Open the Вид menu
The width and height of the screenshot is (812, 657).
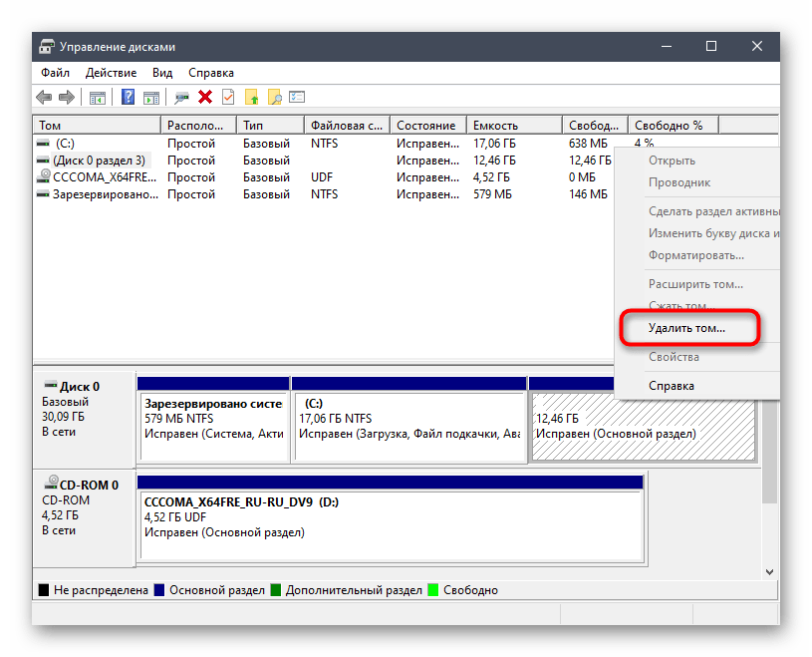pos(162,73)
